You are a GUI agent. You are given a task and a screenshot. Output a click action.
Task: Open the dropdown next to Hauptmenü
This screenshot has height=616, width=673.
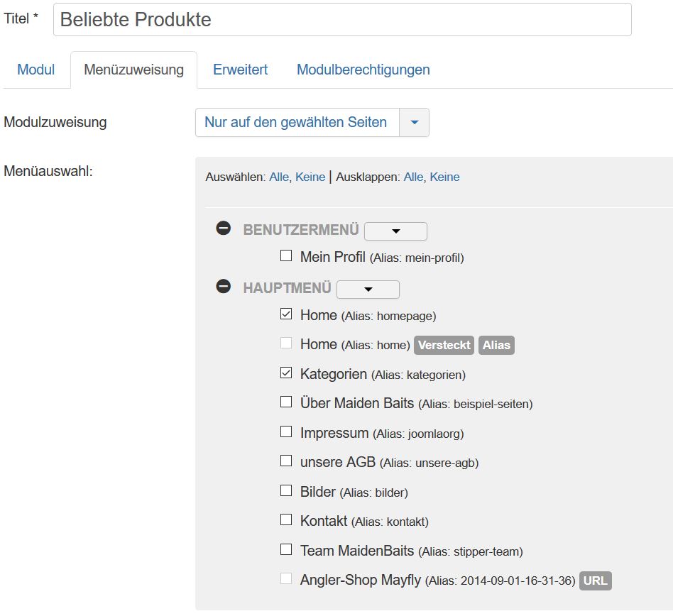368,290
